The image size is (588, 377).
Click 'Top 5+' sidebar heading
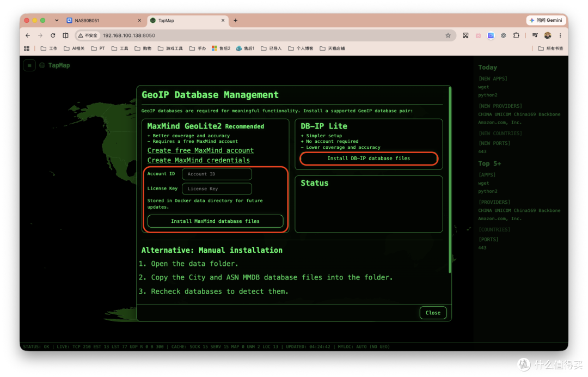489,163
